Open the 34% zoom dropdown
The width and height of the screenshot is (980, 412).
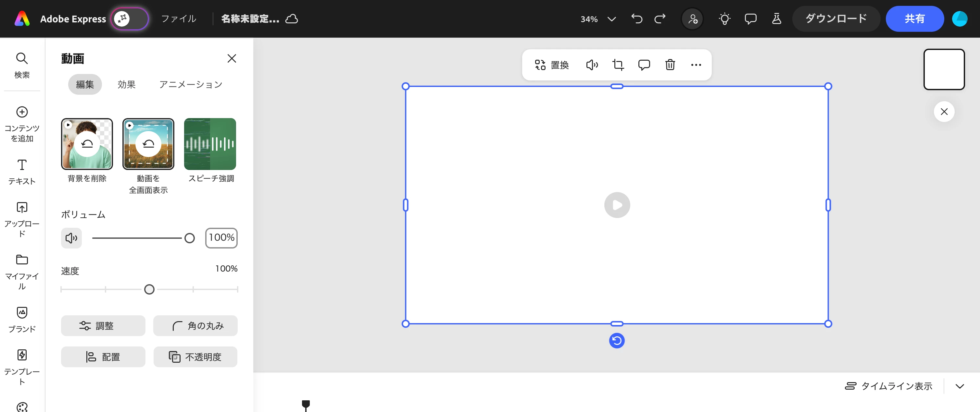[x=598, y=18]
